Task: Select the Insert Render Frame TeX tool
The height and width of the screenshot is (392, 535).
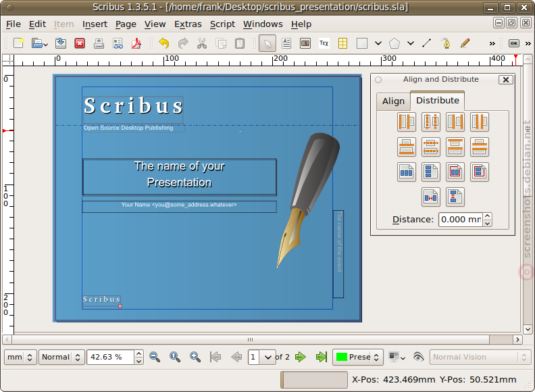Action: 324,43
